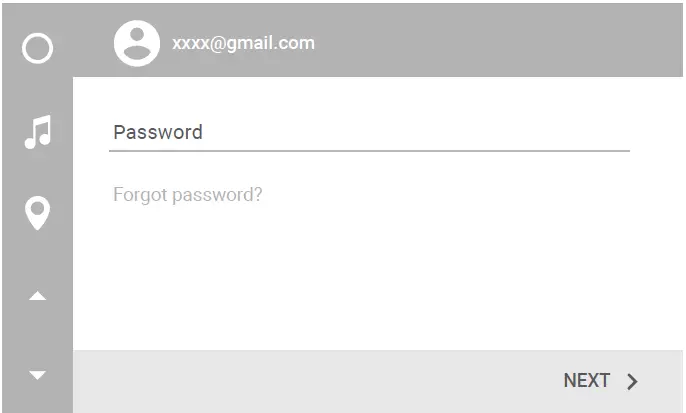Click the underline of the Password field
The width and height of the screenshot is (686, 413).
click(x=368, y=150)
